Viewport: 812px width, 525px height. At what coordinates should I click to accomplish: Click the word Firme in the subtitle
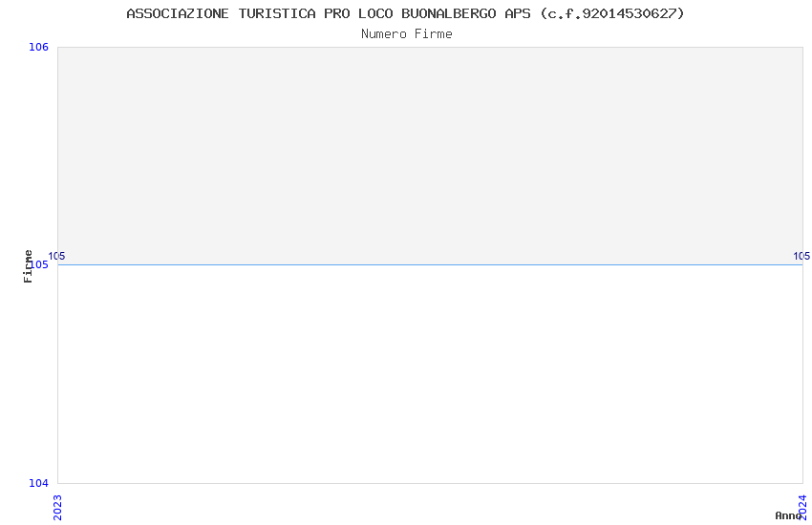(x=434, y=34)
